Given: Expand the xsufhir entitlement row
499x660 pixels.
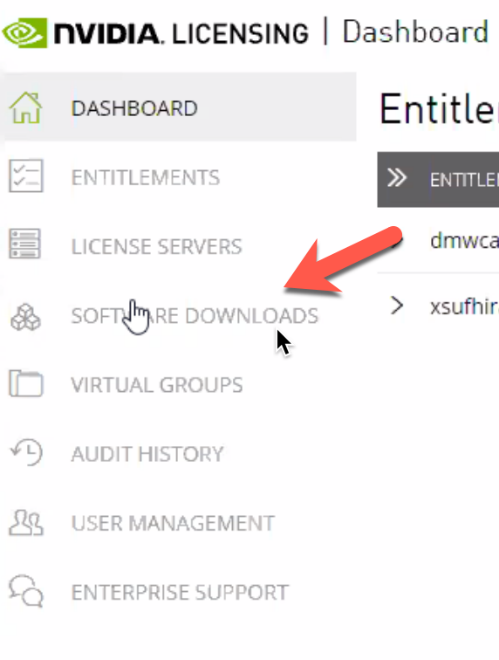Looking at the screenshot, I should tap(397, 305).
